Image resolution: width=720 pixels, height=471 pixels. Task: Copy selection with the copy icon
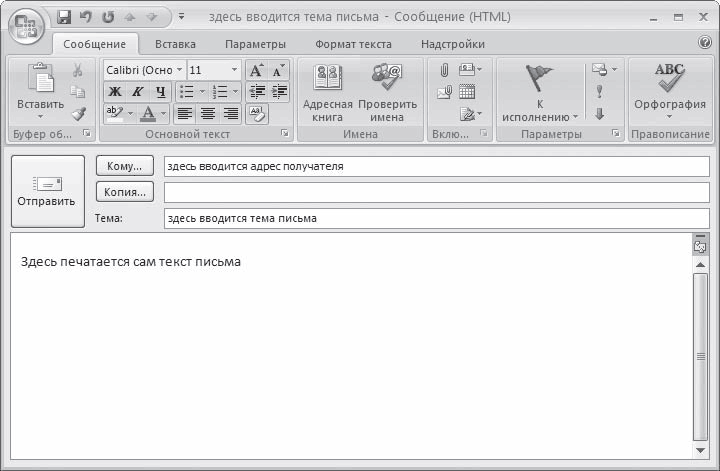coord(78,92)
